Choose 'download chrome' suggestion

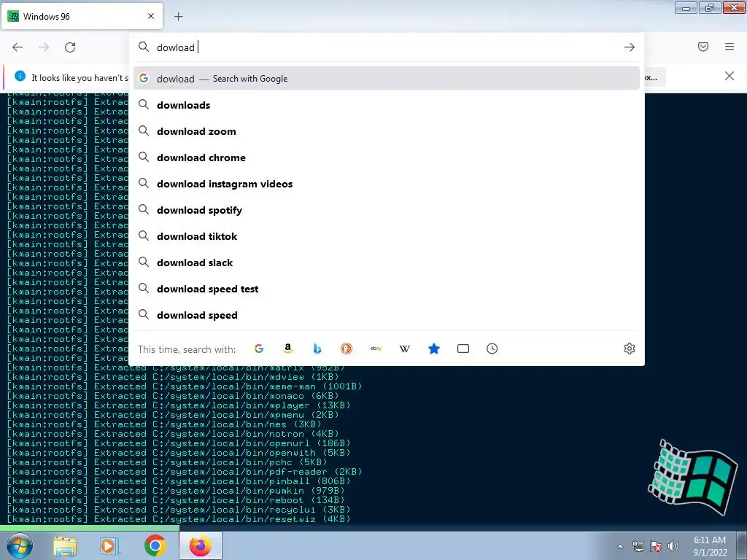387,157
